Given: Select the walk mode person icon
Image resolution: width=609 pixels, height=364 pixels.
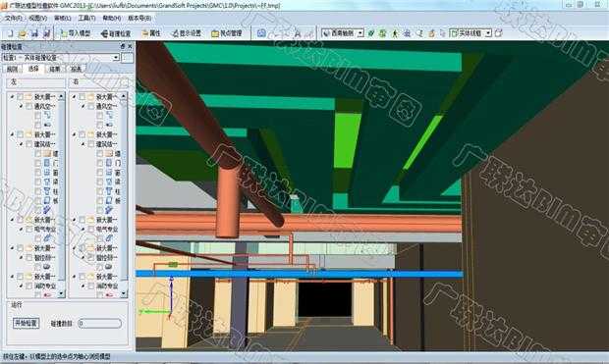Looking at the screenshot, I should [395, 33].
